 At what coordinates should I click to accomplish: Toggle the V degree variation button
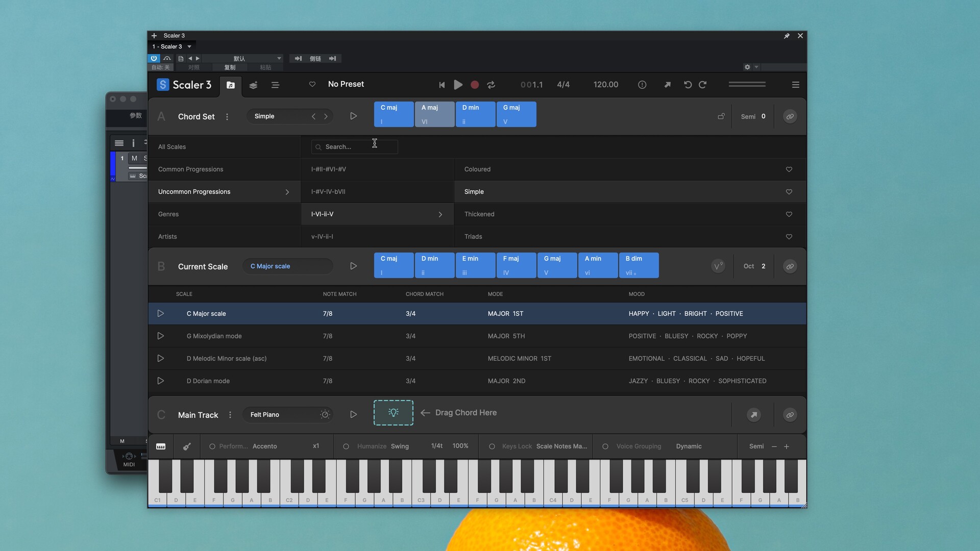(x=718, y=266)
